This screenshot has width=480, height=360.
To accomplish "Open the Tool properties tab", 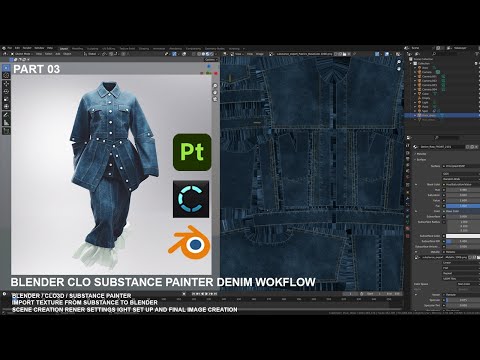I will click(x=408, y=145).
